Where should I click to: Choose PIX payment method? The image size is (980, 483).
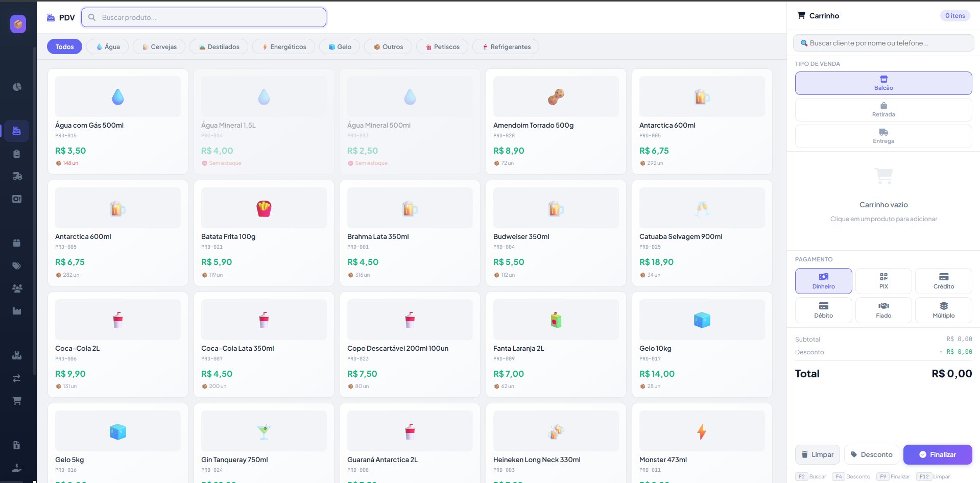click(x=883, y=281)
